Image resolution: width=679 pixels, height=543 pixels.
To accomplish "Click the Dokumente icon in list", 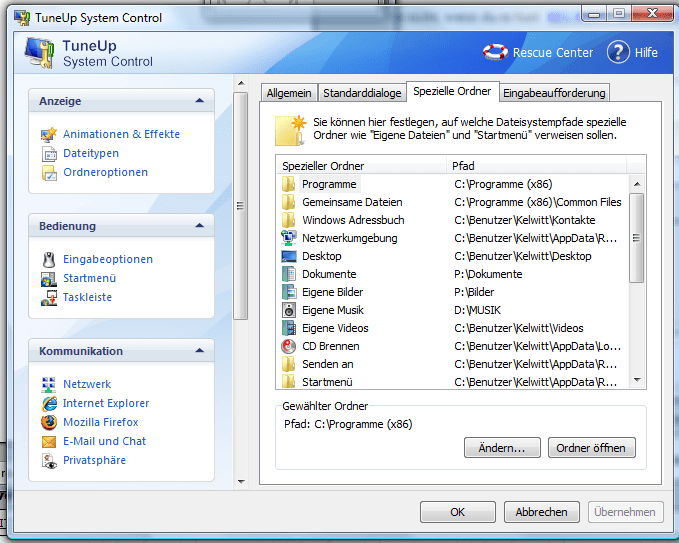I will (288, 274).
